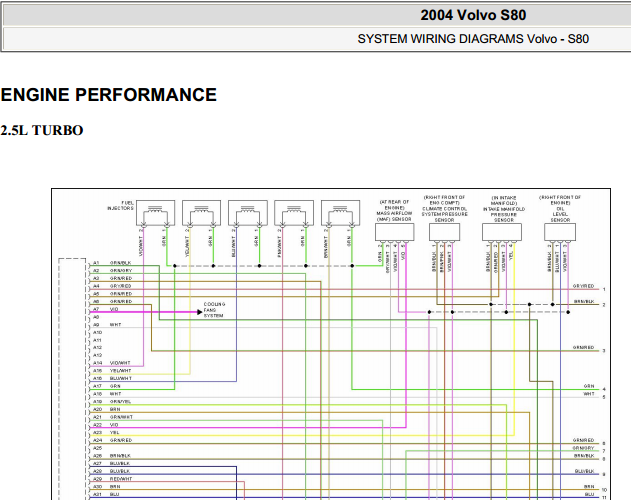Click the GRN/GRY label at output line 7
631x500 pixels.
[584, 448]
